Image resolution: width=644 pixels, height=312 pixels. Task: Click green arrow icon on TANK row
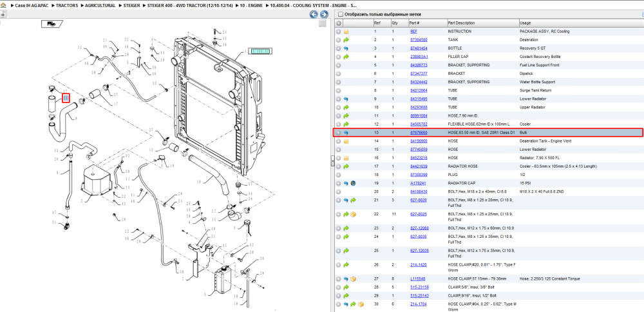(x=346, y=40)
